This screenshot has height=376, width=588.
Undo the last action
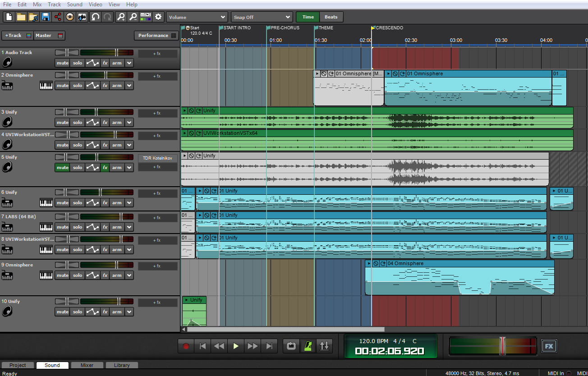coord(95,17)
